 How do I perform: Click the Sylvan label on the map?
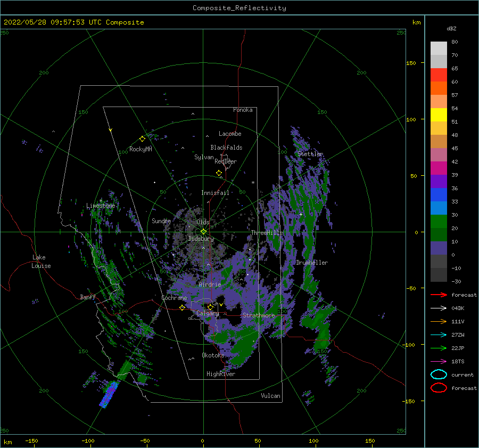[204, 157]
